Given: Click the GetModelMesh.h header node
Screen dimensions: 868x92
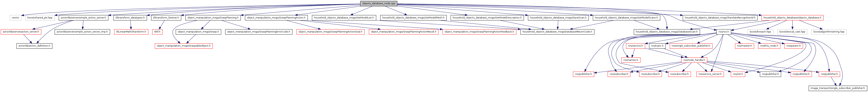Looking at the screenshot, I should [x=413, y=18].
